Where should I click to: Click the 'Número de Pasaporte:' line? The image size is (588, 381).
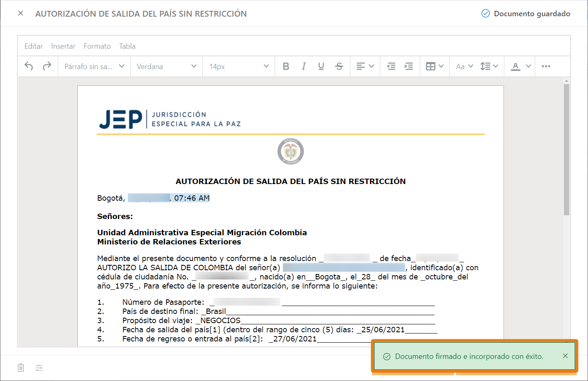coord(266,302)
